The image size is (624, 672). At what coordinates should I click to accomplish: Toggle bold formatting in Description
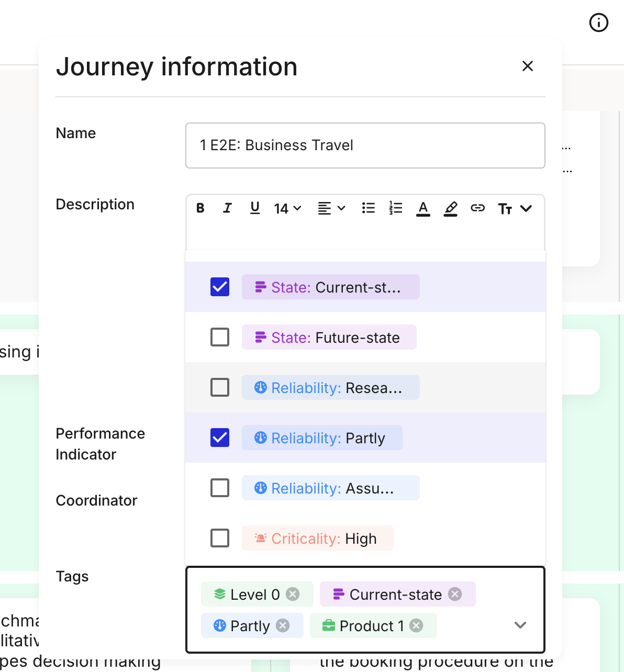[200, 208]
